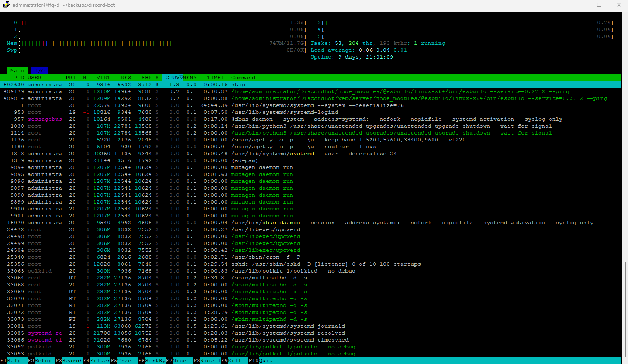Sort by the CPU% column header
This screenshot has height=364, width=628.
pyautogui.click(x=173, y=78)
